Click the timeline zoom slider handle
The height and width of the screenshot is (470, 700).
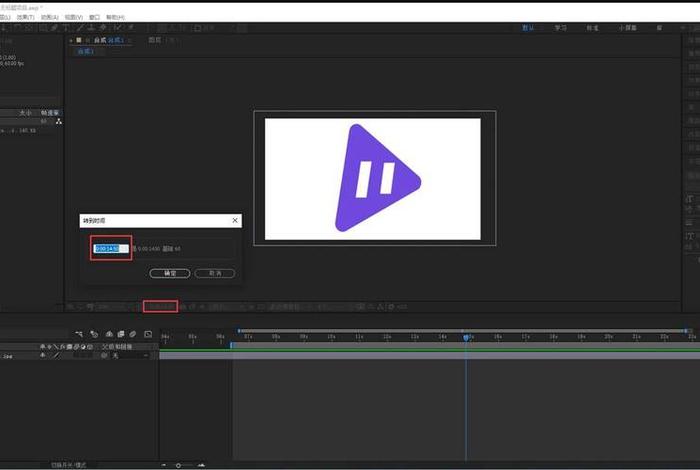pyautogui.click(x=178, y=466)
